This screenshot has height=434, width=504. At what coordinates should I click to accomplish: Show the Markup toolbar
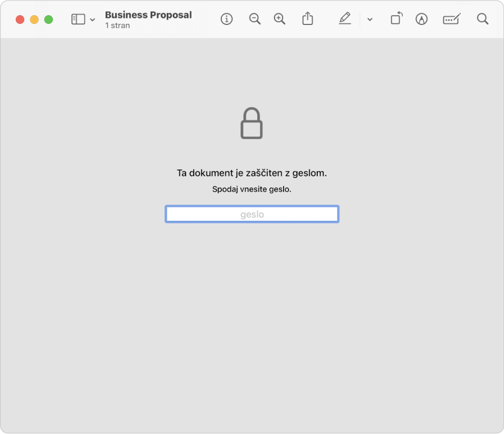(x=421, y=19)
